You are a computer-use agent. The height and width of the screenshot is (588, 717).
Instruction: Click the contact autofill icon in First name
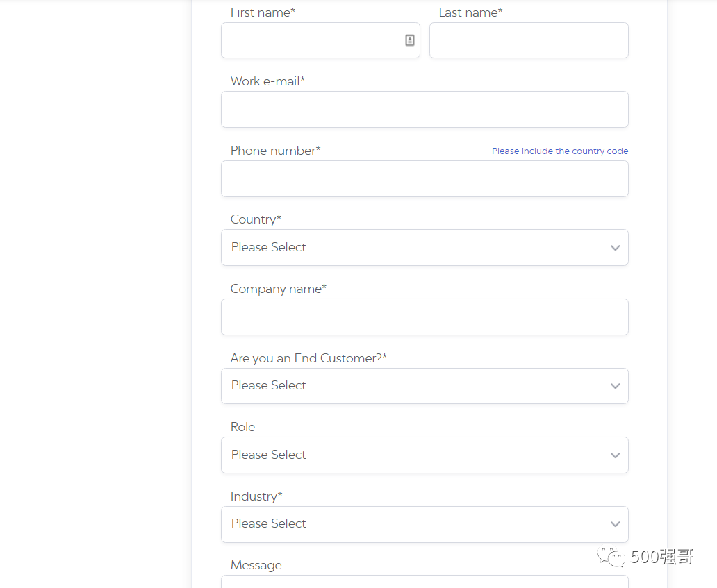[x=410, y=40]
